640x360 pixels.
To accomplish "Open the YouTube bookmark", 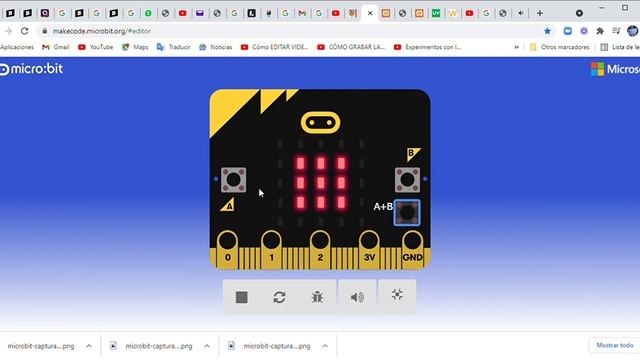I will 96,47.
